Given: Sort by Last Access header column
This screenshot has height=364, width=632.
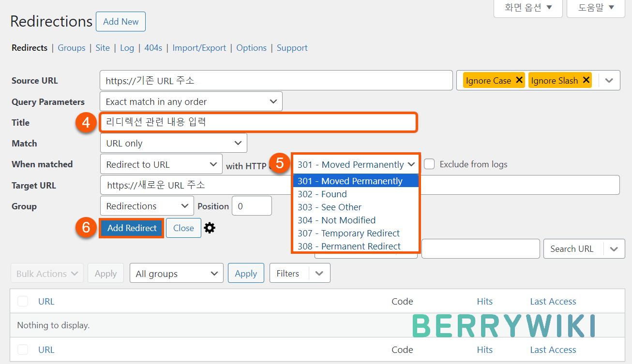Looking at the screenshot, I should pos(553,301).
